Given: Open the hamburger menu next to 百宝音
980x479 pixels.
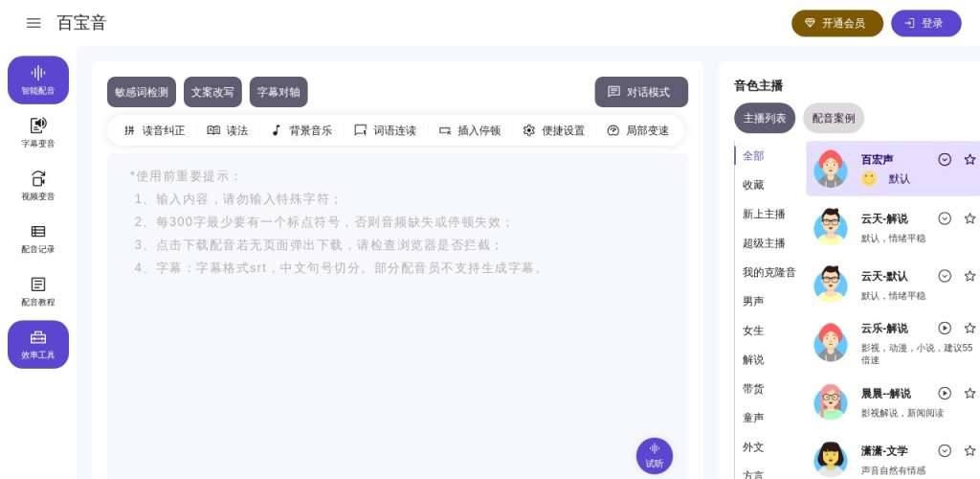Looking at the screenshot, I should [x=33, y=23].
